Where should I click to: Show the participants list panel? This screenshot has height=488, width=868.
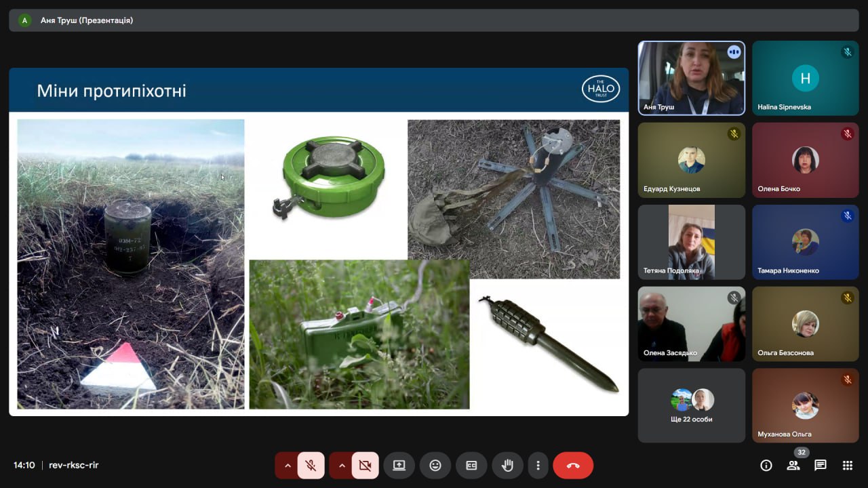(793, 465)
